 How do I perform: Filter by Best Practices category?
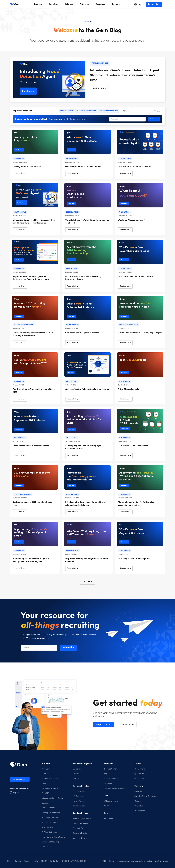click(x=66, y=111)
